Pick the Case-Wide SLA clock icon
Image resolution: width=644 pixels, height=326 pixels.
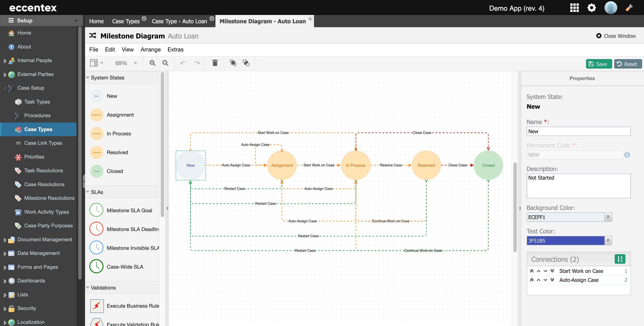pyautogui.click(x=96, y=266)
